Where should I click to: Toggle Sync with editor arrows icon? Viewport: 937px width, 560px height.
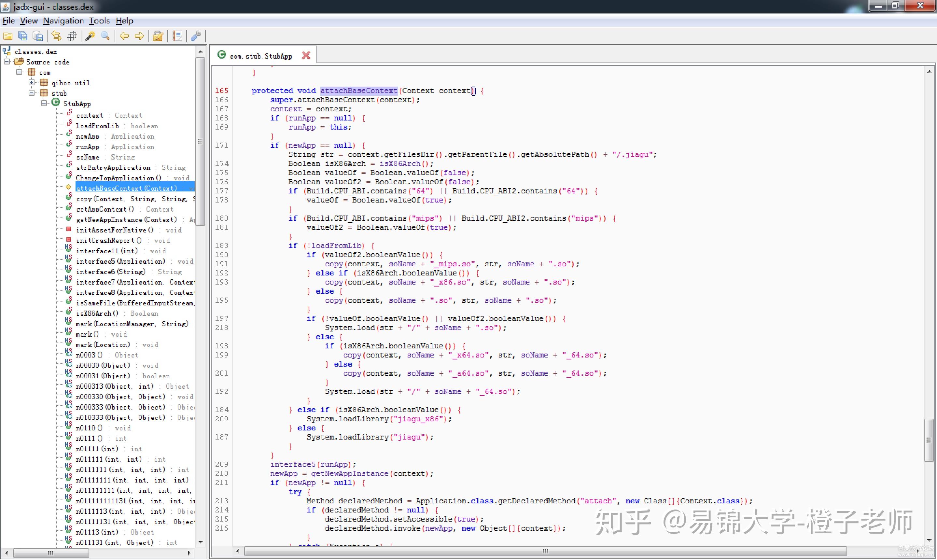coord(57,36)
